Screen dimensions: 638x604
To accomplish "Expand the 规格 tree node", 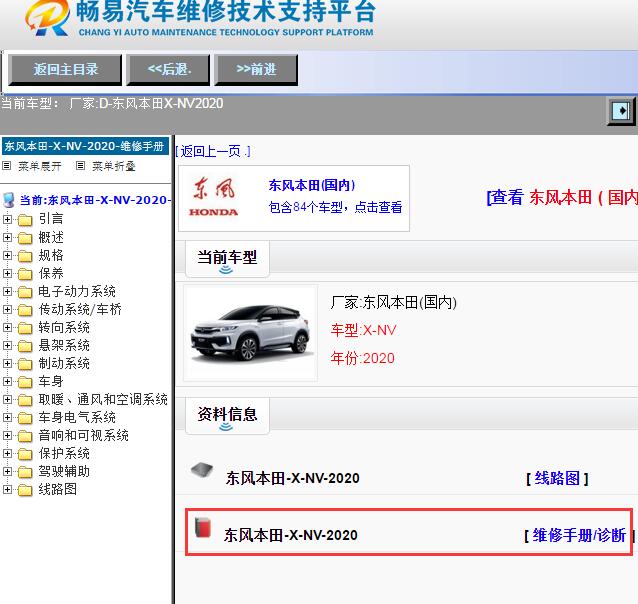I will point(7,255).
